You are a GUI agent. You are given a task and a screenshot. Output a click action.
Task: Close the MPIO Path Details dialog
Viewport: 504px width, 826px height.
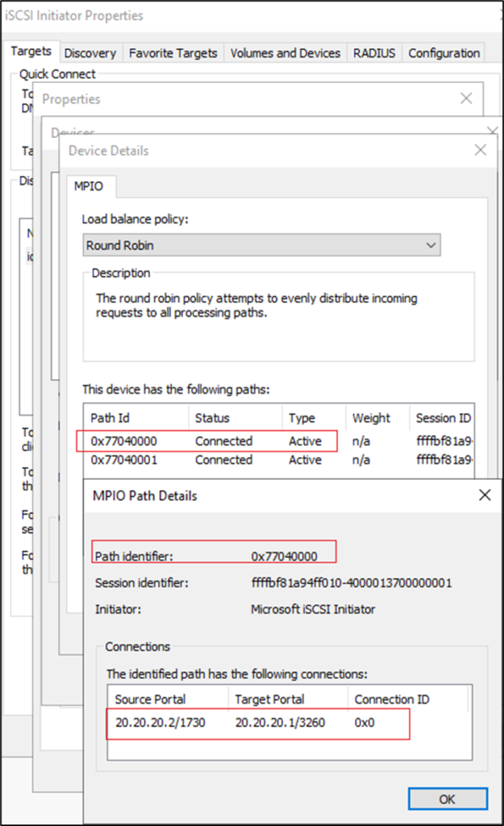(x=484, y=495)
